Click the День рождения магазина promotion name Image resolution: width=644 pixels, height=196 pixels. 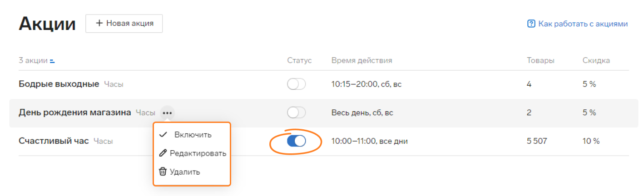tap(75, 112)
